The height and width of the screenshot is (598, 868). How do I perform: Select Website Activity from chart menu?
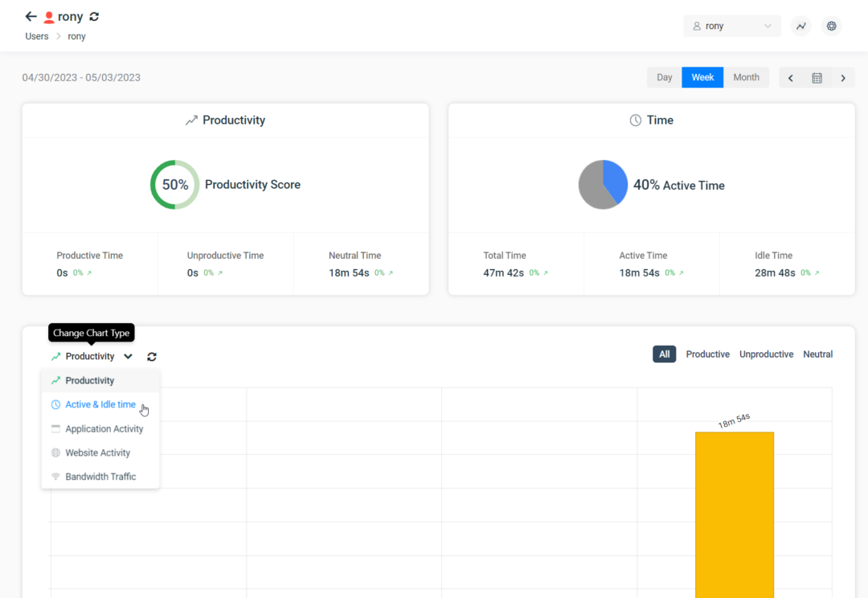click(97, 453)
